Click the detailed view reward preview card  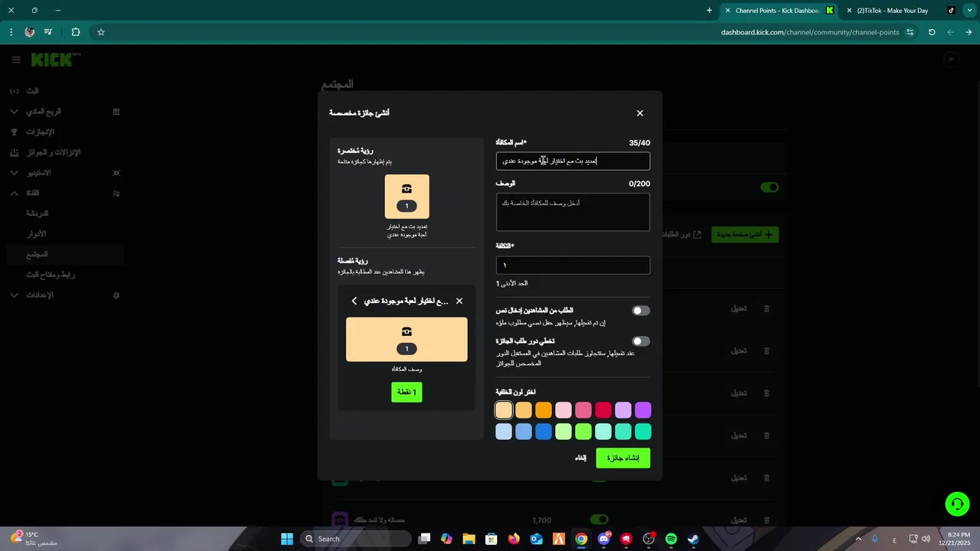[x=407, y=340]
